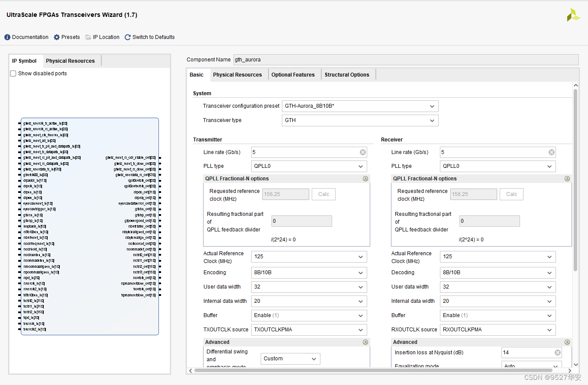Collapse Transmitter QPLL Fractional-N options
This screenshot has height=385, width=588.
point(365,179)
